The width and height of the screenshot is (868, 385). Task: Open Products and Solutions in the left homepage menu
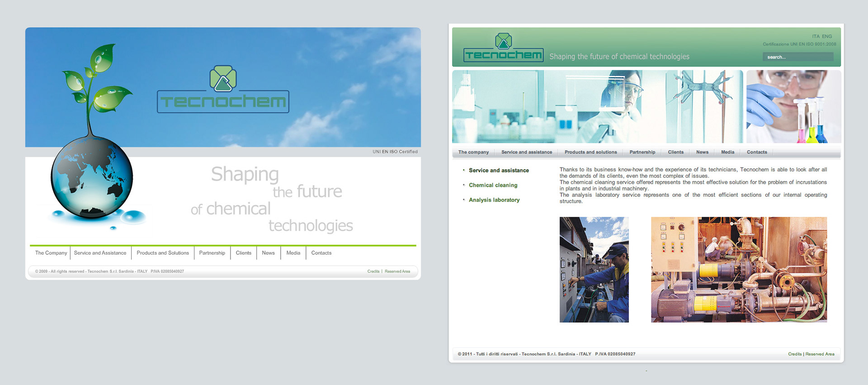click(x=163, y=253)
